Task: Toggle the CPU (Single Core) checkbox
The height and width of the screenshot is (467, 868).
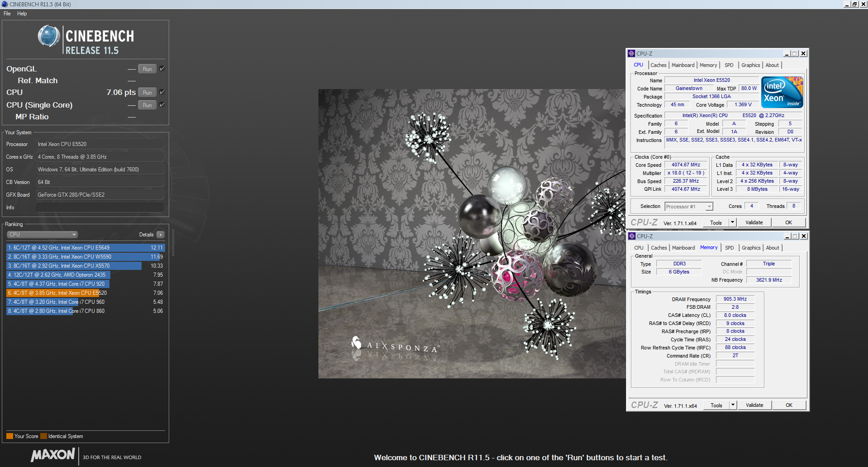Action: (x=162, y=105)
